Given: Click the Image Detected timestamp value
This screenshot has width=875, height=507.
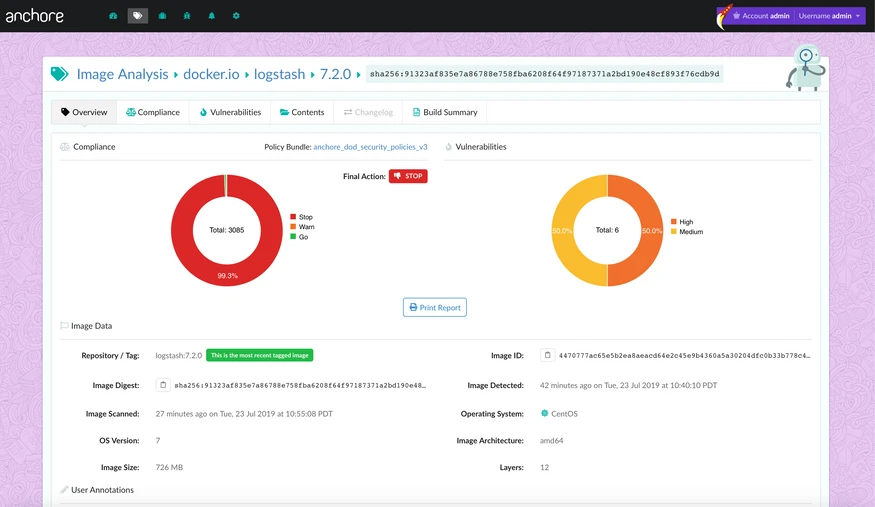Looking at the screenshot, I should coord(628,385).
